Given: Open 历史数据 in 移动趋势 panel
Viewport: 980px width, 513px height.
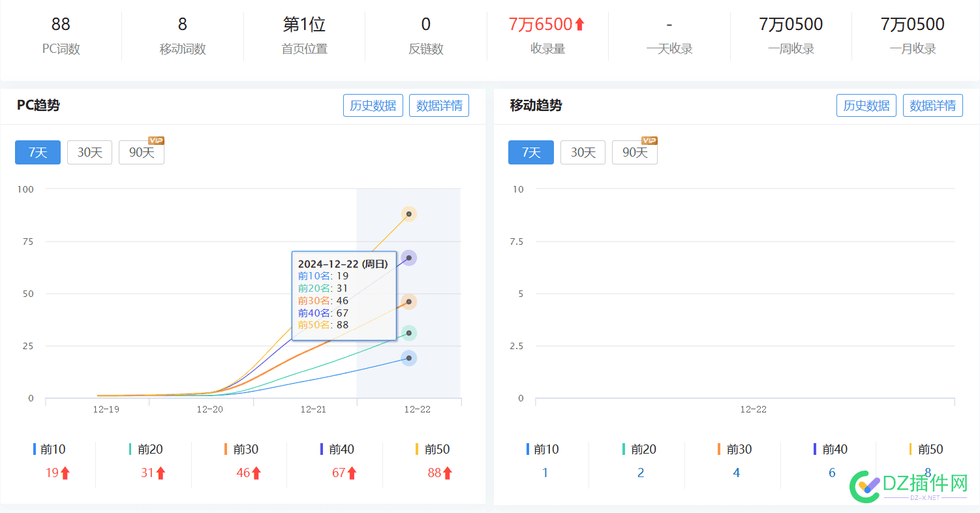Looking at the screenshot, I should click(x=866, y=106).
